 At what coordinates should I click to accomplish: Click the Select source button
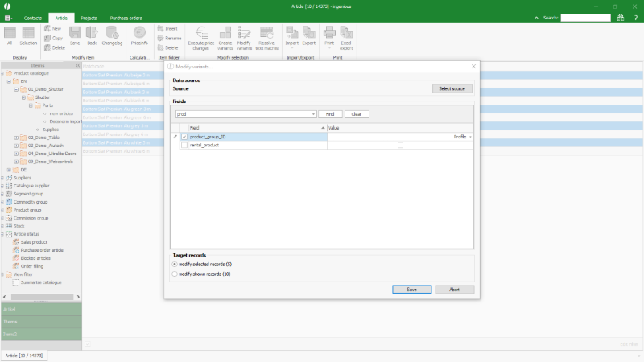pyautogui.click(x=452, y=88)
